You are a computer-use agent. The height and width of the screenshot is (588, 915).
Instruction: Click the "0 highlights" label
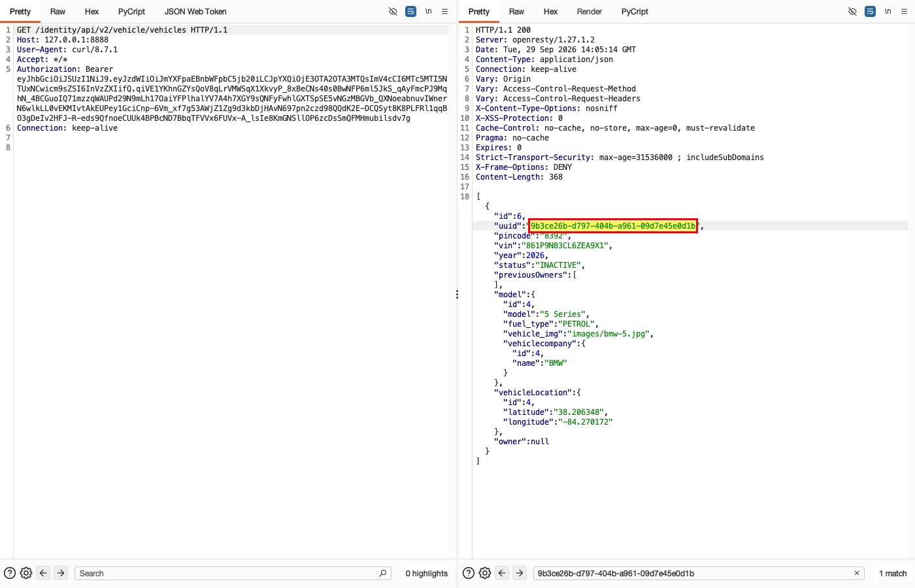[427, 573]
